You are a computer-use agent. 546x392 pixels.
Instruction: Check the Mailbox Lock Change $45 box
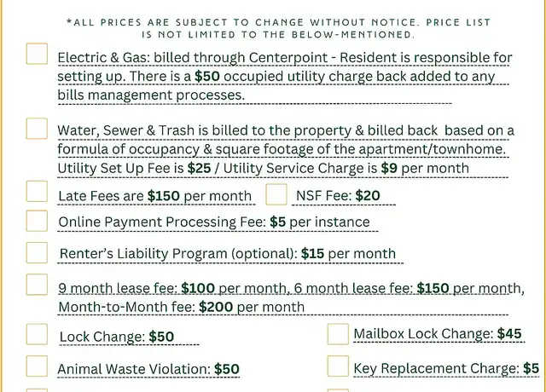(338, 334)
